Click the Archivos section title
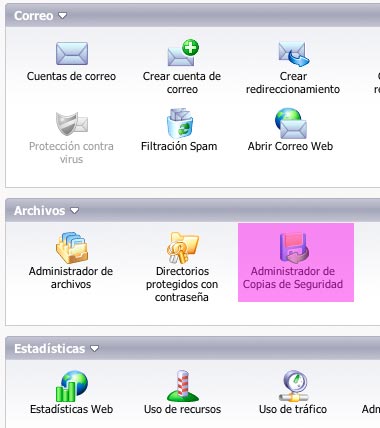 [x=40, y=211]
